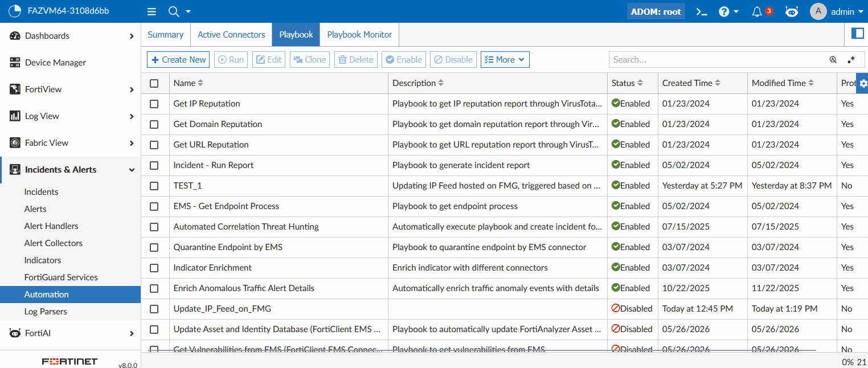Image resolution: width=868 pixels, height=368 pixels.
Task: Click the regex search toggle icon
Action: (x=851, y=60)
